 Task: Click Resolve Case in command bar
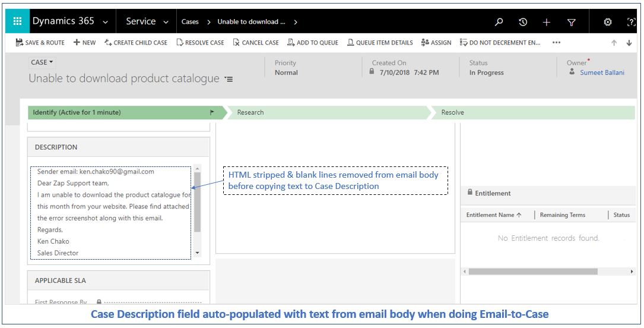click(200, 43)
